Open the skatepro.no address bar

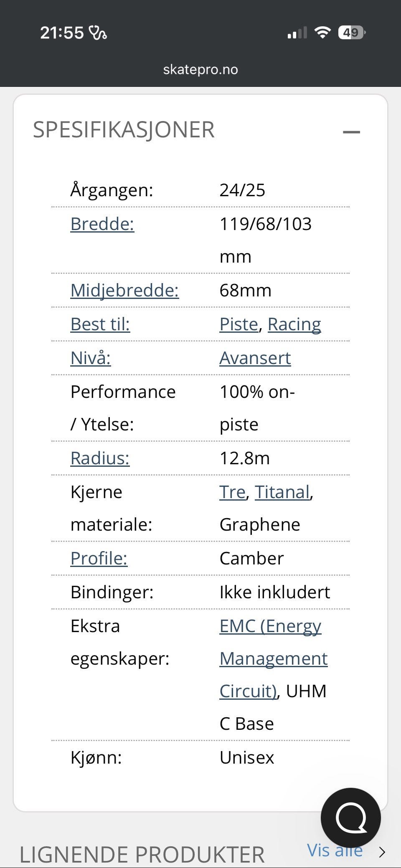click(x=200, y=69)
